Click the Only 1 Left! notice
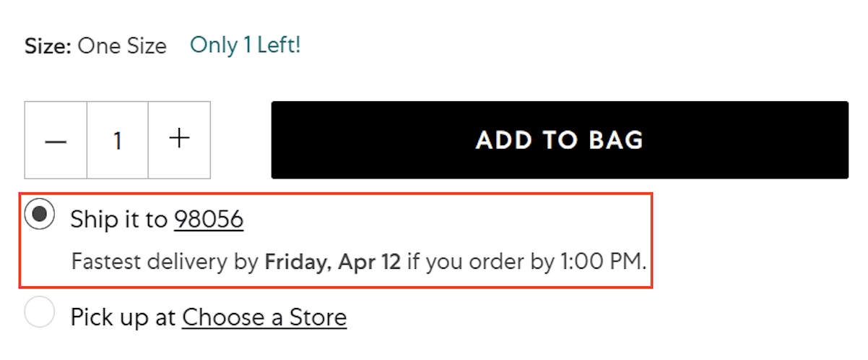Image resolution: width=868 pixels, height=360 pixels. click(245, 46)
